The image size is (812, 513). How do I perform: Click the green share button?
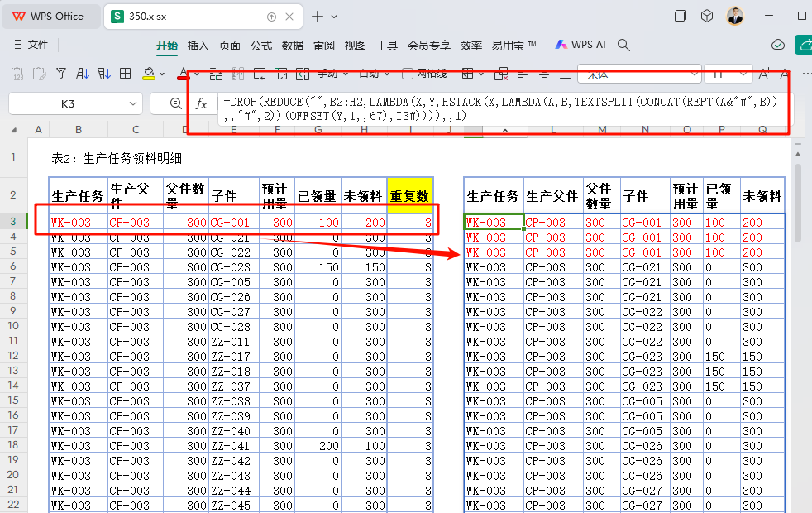(804, 45)
